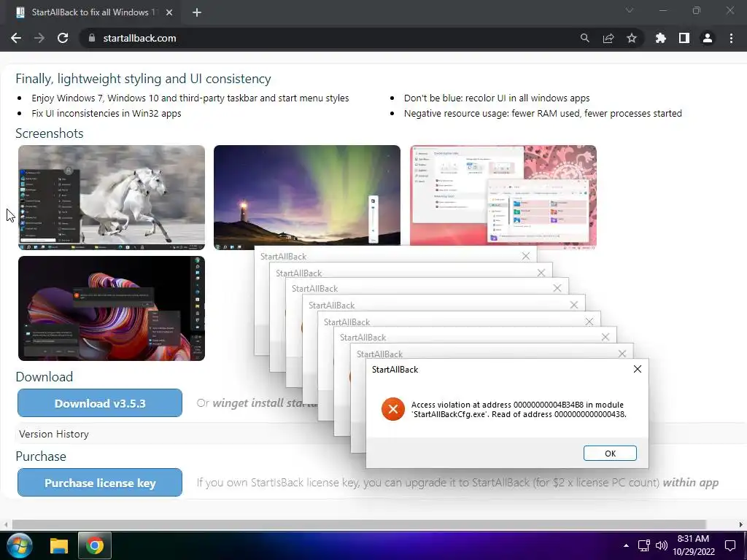
Task: Open the tab search chevron
Action: (x=630, y=10)
